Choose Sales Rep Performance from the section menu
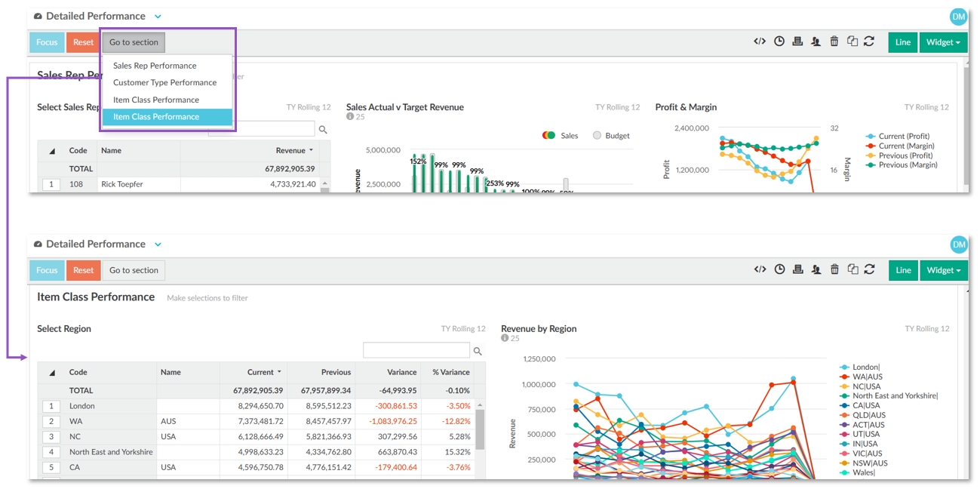 point(155,66)
